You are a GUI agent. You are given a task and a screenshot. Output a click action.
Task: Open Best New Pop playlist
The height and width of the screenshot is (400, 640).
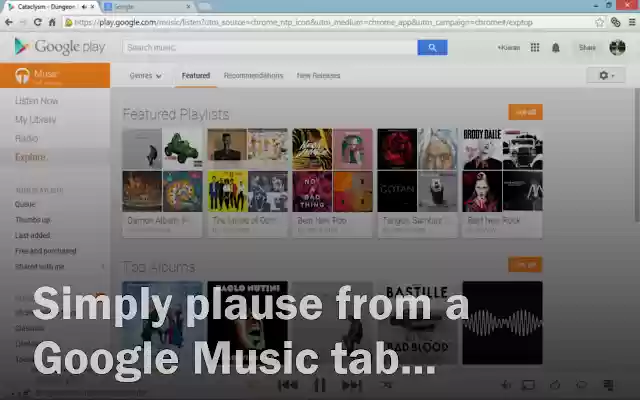332,183
